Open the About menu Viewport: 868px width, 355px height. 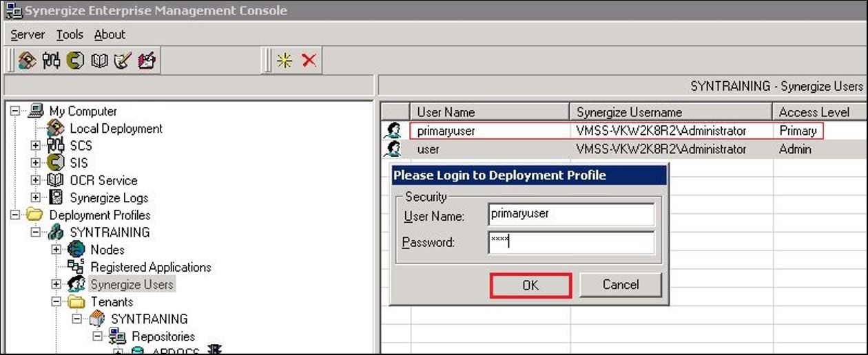pos(110,34)
